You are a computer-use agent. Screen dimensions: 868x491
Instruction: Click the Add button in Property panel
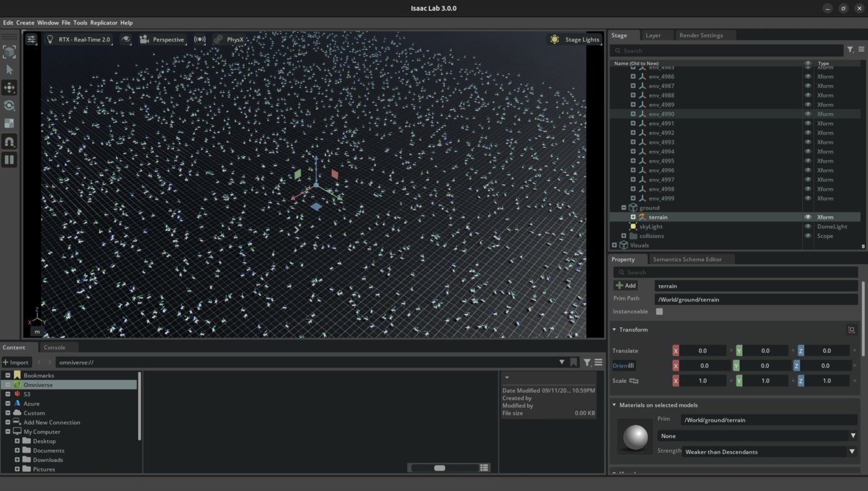626,286
